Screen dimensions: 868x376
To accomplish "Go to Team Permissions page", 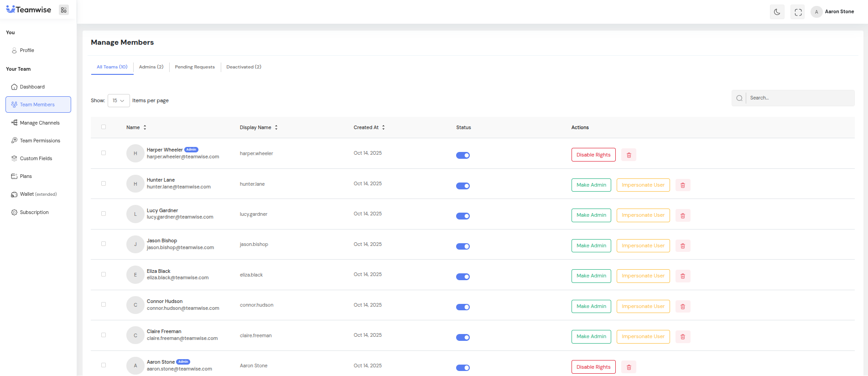I will (40, 141).
